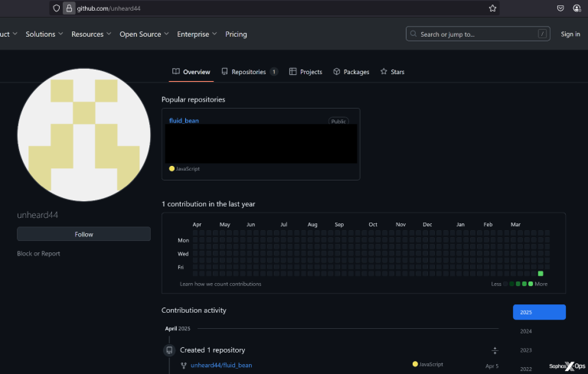Click Block or Report link
This screenshot has width=588, height=374.
coord(38,254)
